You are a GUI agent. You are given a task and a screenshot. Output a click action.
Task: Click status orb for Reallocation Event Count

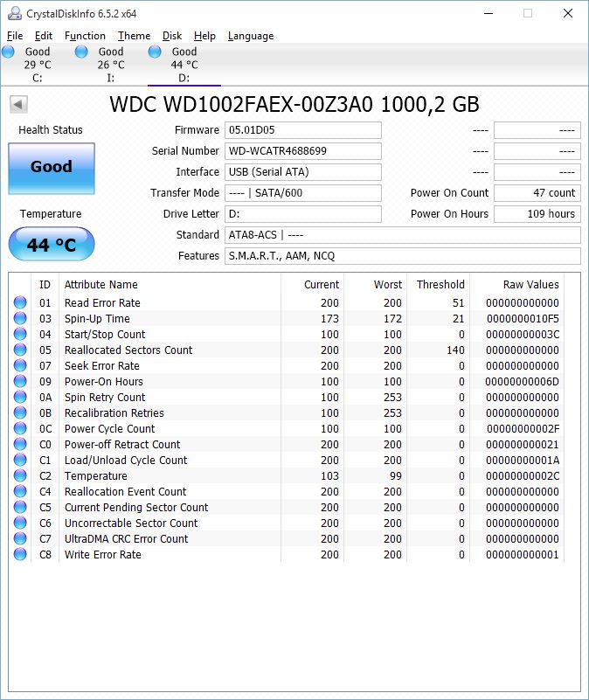coord(20,491)
